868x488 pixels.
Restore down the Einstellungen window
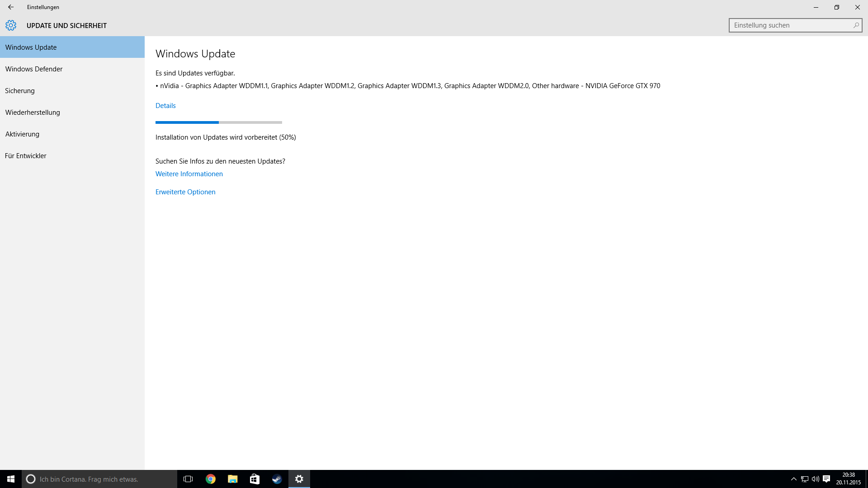tap(837, 7)
